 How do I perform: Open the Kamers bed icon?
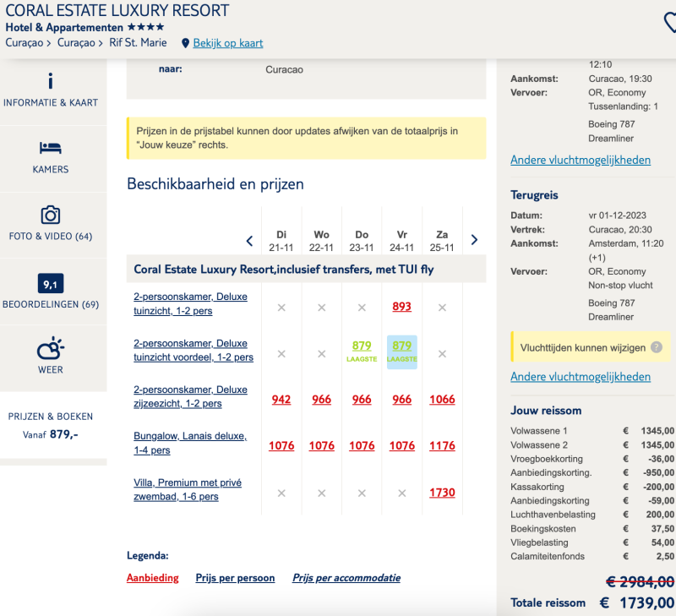[x=51, y=148]
